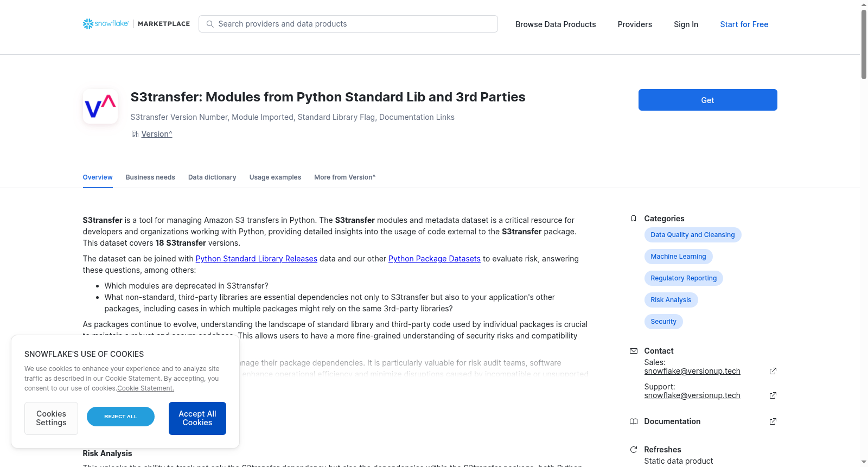Select the Regulatory Reporting category tag
The image size is (868, 467).
point(684,278)
